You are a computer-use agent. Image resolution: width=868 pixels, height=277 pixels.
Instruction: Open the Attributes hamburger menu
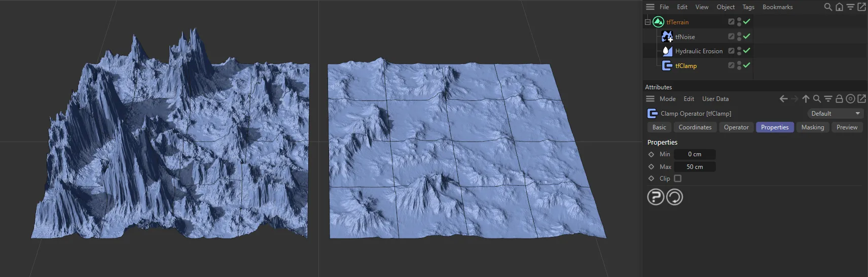click(x=650, y=99)
